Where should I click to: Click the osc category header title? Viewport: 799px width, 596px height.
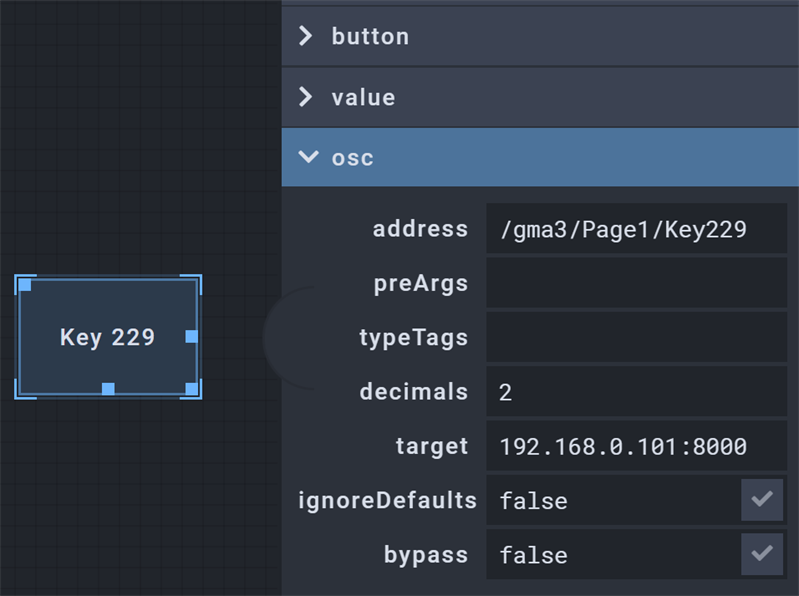(353, 158)
